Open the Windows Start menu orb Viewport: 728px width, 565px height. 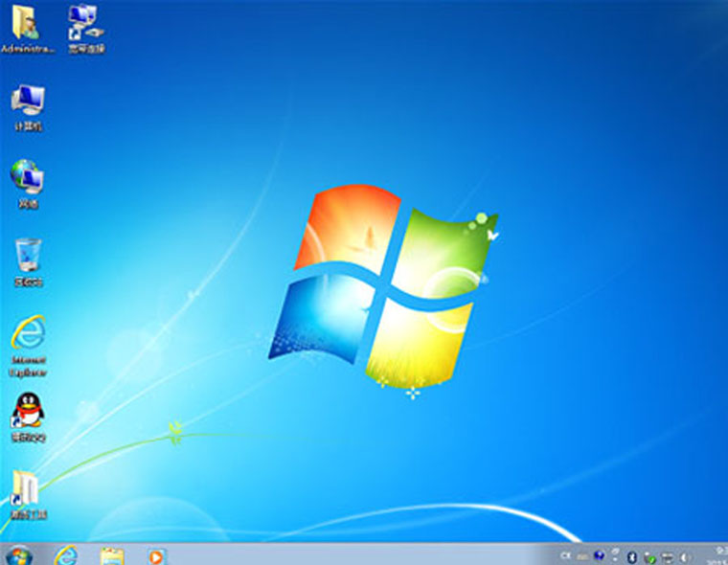(18, 555)
